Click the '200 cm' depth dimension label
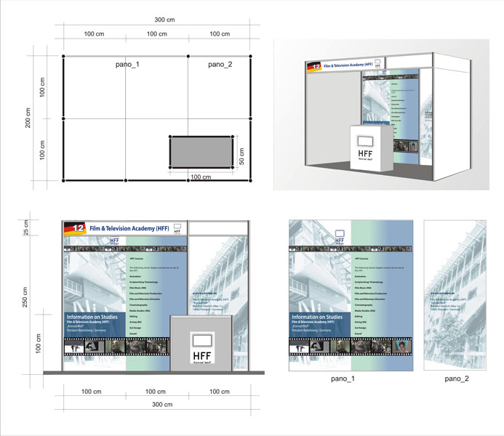 point(28,118)
